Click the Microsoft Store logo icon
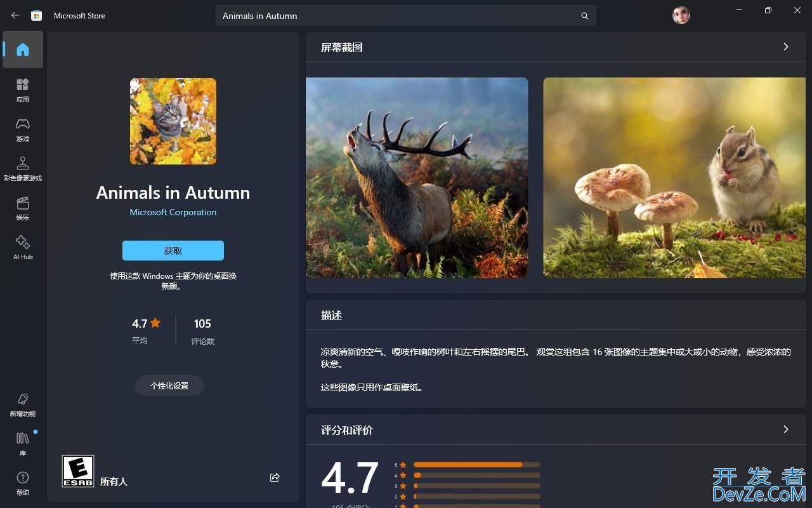Screen dimensions: 812x508 (x=37, y=15)
